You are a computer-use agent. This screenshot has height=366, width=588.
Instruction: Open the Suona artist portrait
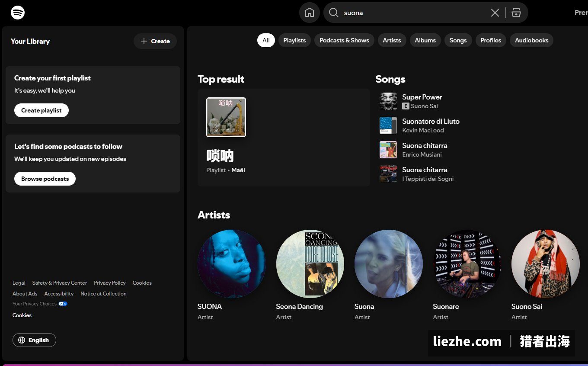point(389,264)
